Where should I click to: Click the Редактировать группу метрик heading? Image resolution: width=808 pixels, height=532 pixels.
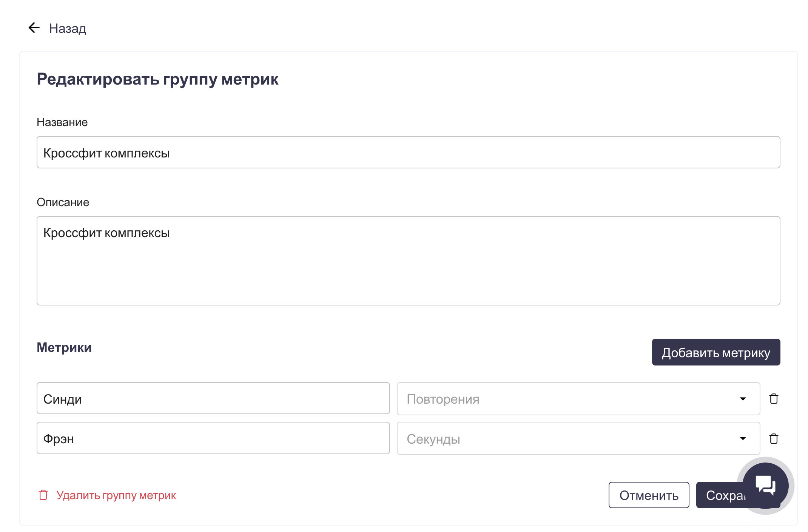157,79
